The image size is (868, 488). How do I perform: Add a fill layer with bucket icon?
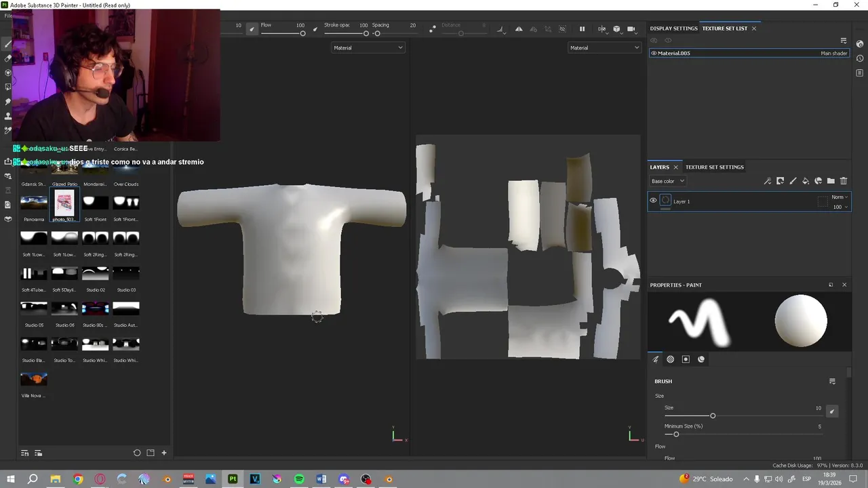pyautogui.click(x=806, y=181)
